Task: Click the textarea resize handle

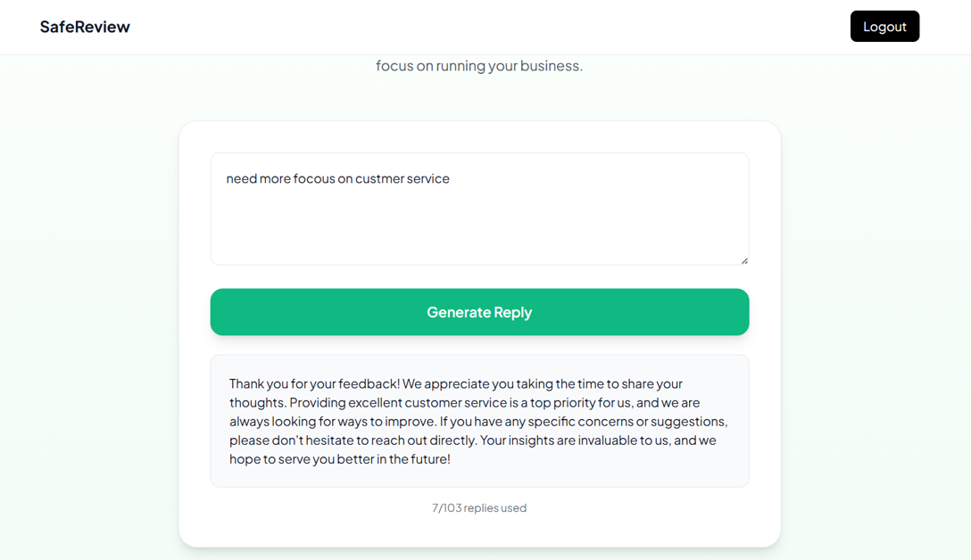Action: pos(743,259)
